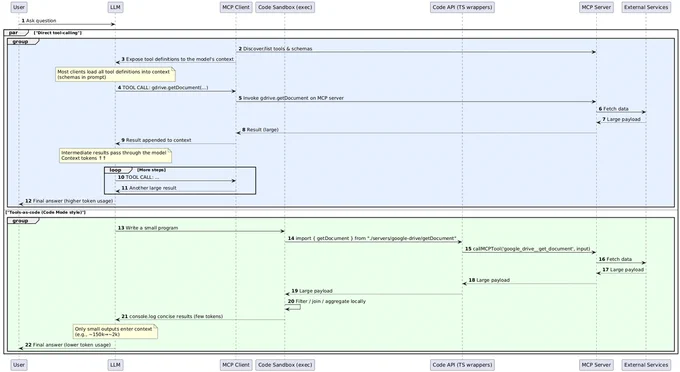Click message 12 'Final answer (higher token usage)'
680x372 pixels.
pos(69,201)
